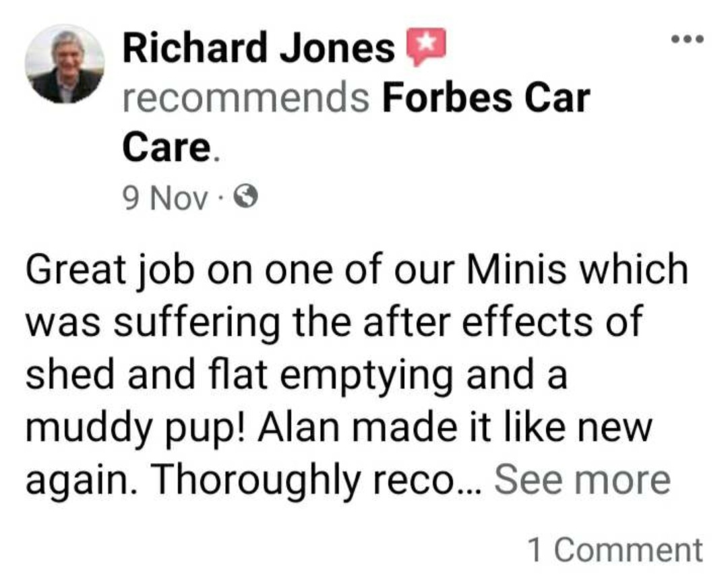The width and height of the screenshot is (728, 579).
Task: Click the word Minis in the review
Action: (x=517, y=270)
